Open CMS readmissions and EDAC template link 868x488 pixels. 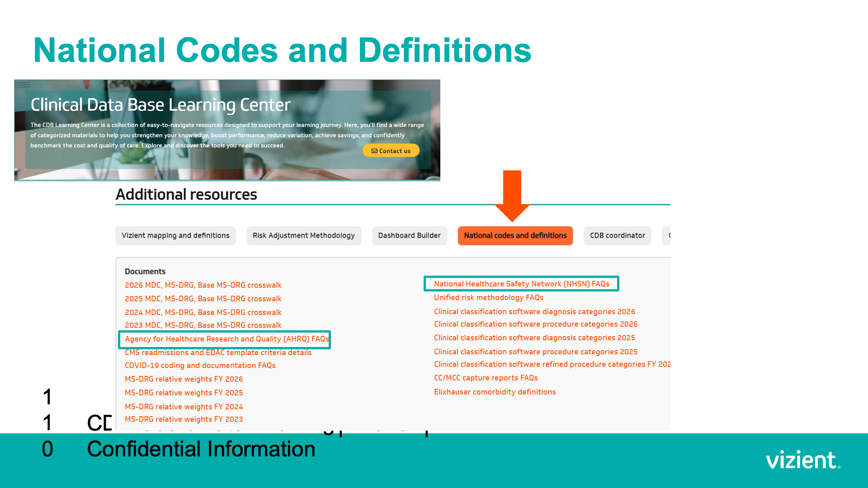(218, 352)
